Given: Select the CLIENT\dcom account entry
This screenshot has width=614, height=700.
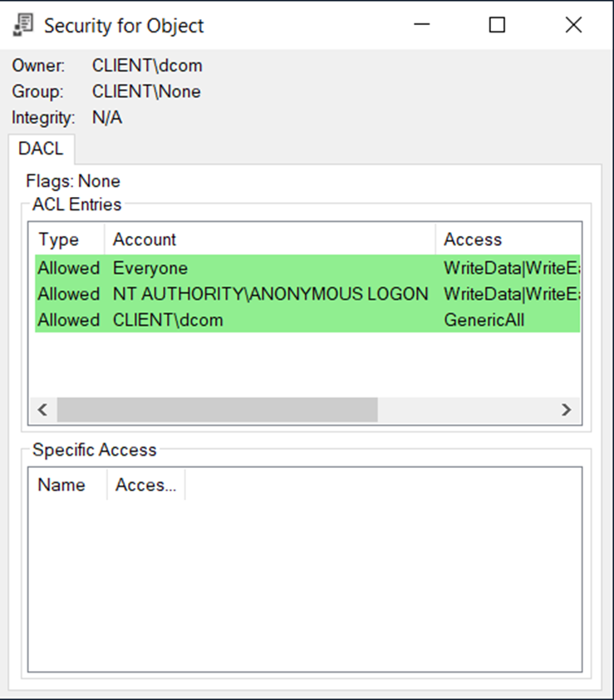Looking at the screenshot, I should [168, 319].
